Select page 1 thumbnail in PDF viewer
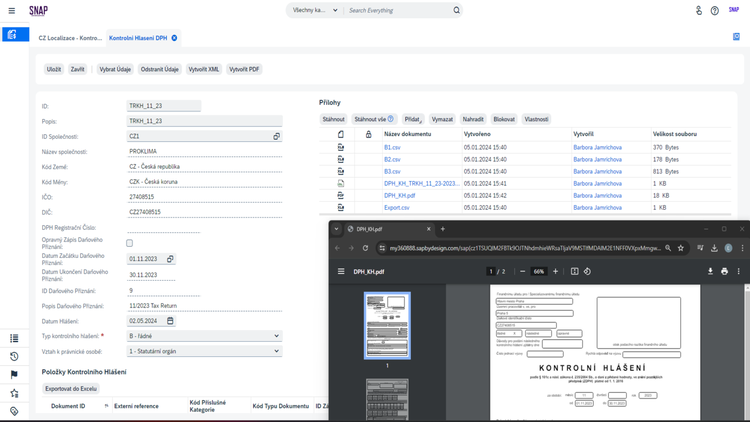The height and width of the screenshot is (422, 750). tap(387, 326)
